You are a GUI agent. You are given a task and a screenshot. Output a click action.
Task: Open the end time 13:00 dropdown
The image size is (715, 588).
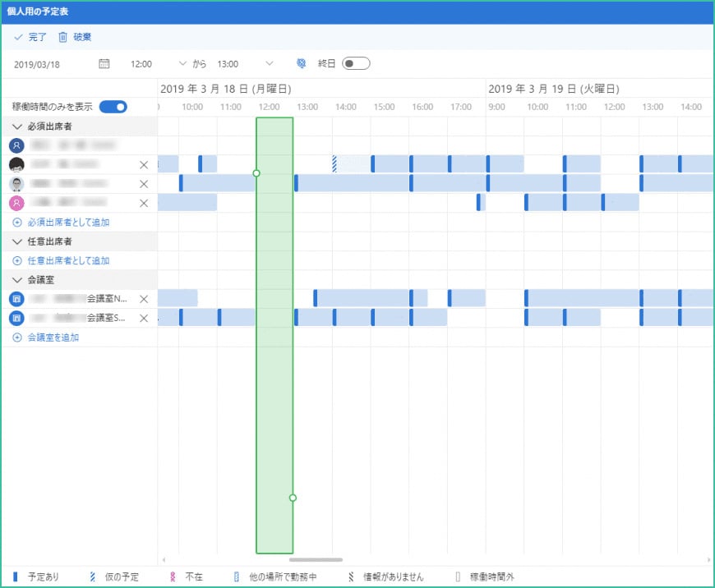[269, 63]
